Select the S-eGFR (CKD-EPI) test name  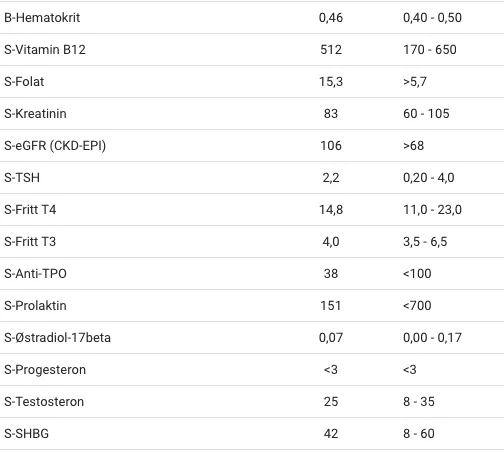(55, 146)
